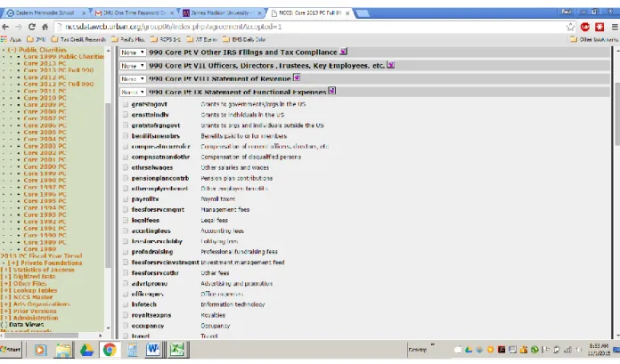Open the dropdown for Pt IX Functional Expenses

(x=133, y=92)
